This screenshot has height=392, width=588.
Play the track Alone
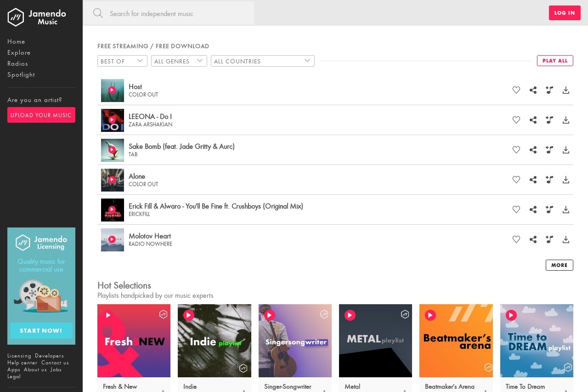[112, 180]
